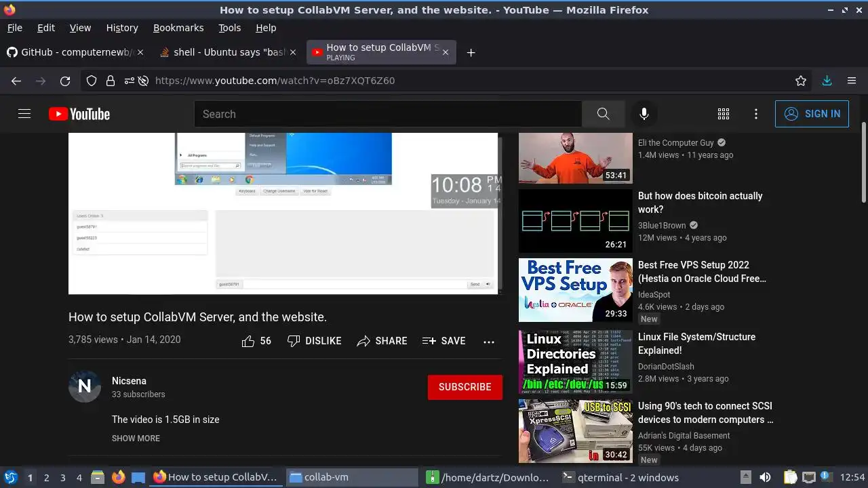Go to the YouTube home logo
Image resolution: width=868 pixels, height=488 pixels.
[x=79, y=114]
